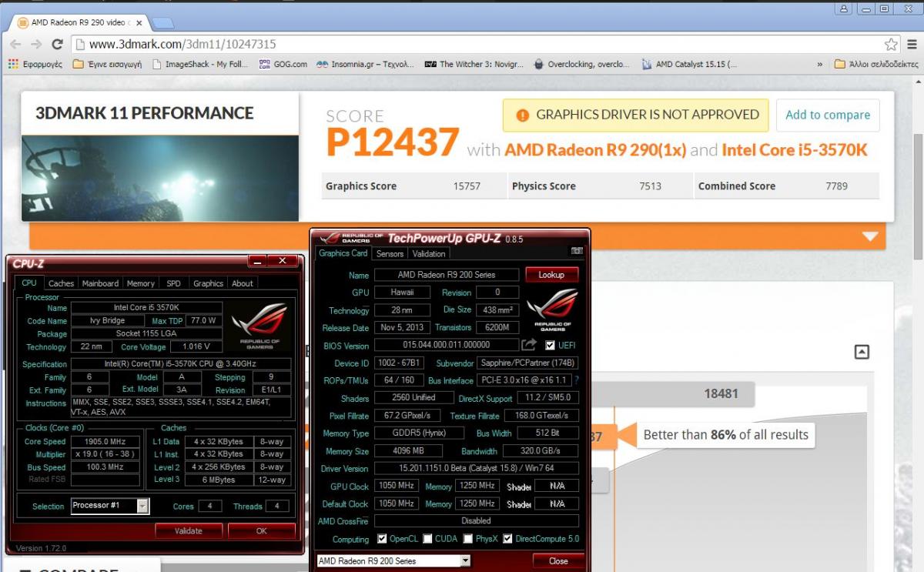This screenshot has height=572, width=924.
Task: Click the 18481 chart label
Action: (x=721, y=393)
